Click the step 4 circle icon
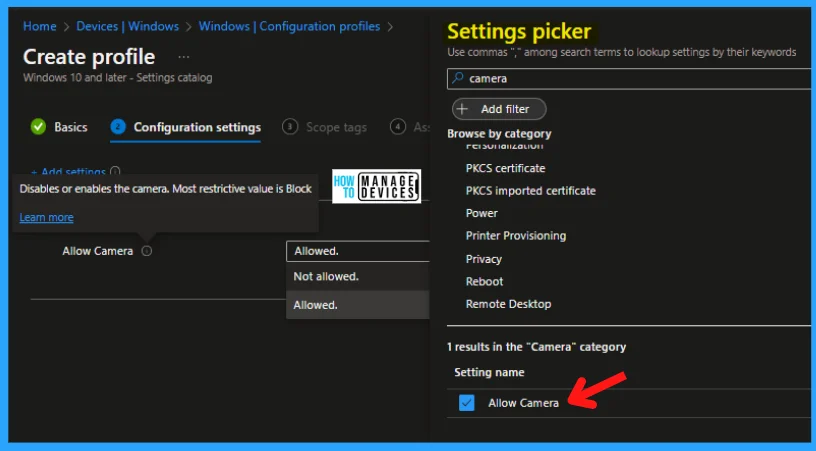 (398, 126)
